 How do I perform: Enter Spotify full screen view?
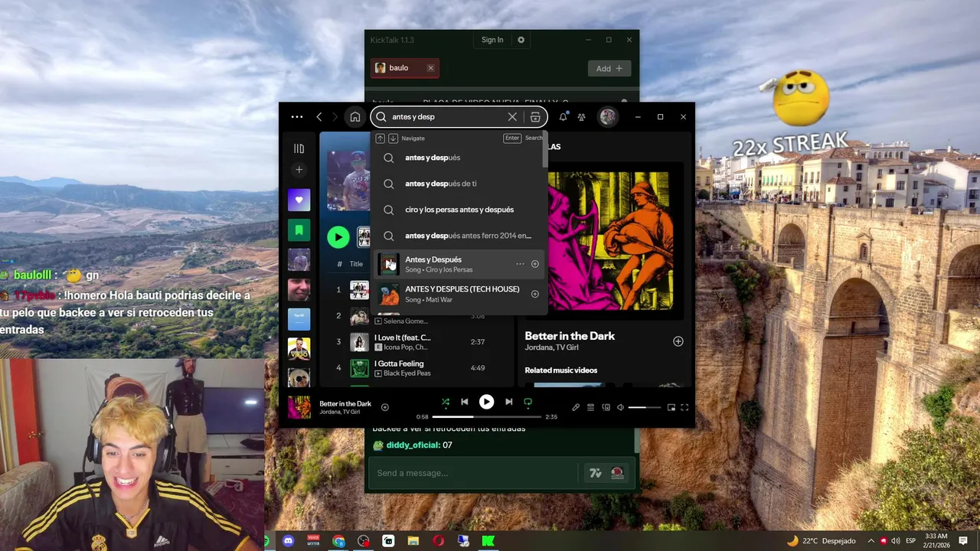point(684,408)
